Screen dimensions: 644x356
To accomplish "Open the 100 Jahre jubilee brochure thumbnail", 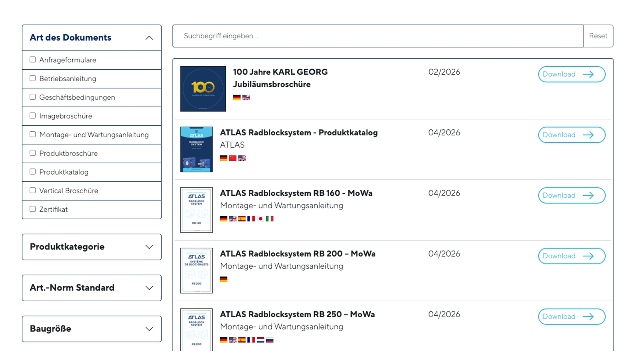I will click(203, 89).
